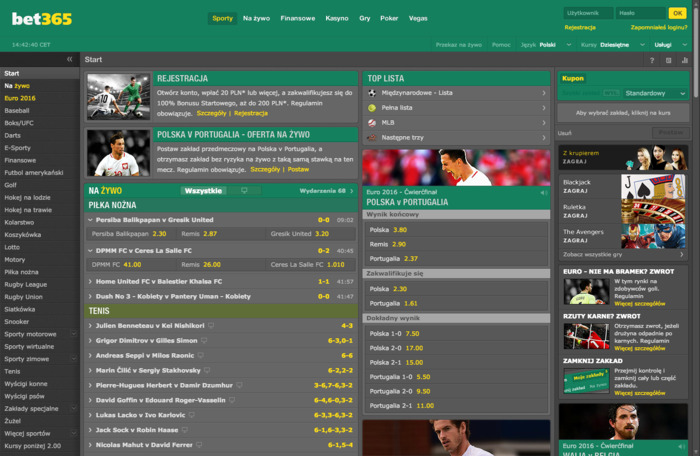Viewport: 700px width, 456px height.
Task: Open the Rejestracja link under login
Action: [x=580, y=27]
